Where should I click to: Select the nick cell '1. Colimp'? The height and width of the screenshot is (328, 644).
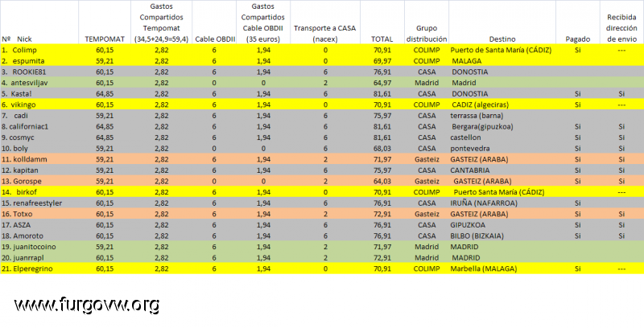pyautogui.click(x=19, y=50)
